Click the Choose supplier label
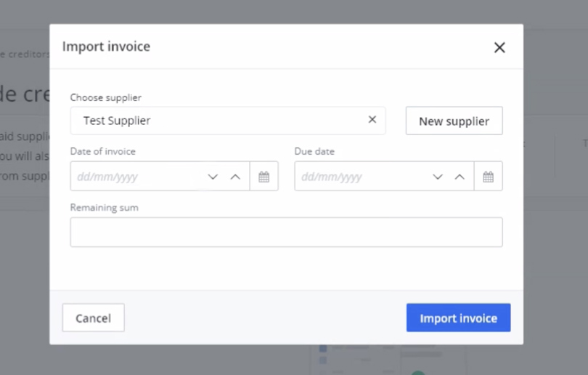The height and width of the screenshot is (375, 588). [x=106, y=97]
